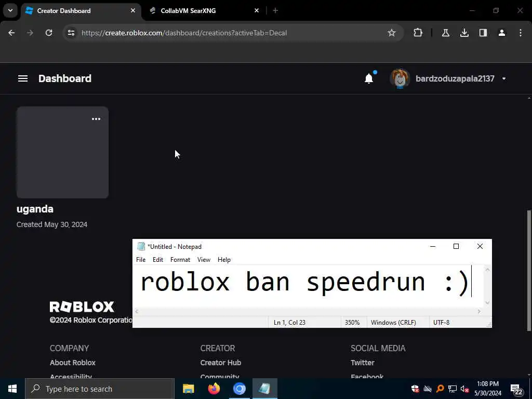
Task: Maximize the Notepad window
Action: coord(456,246)
